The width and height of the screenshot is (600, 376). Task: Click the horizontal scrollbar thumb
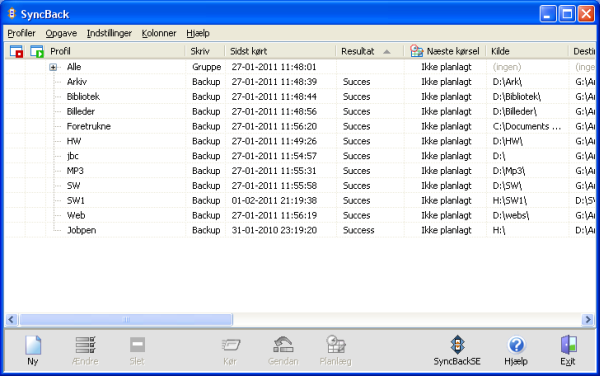click(x=126, y=319)
